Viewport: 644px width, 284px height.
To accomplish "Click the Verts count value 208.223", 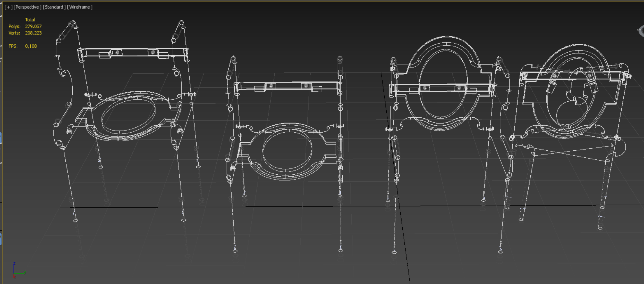I will point(33,33).
